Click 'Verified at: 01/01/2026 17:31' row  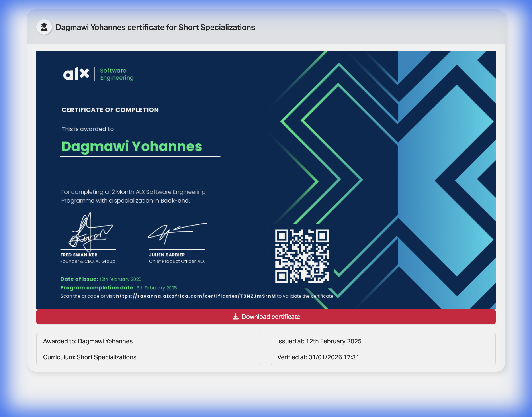click(x=383, y=357)
